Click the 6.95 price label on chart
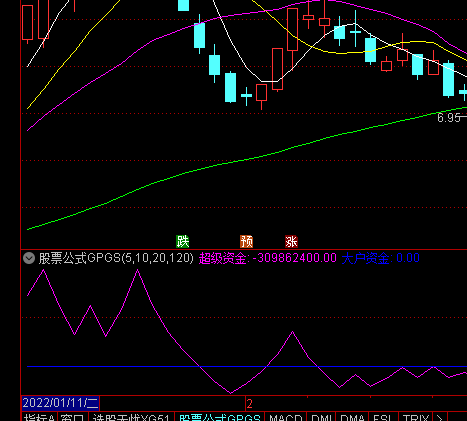467x421 pixels. [x=449, y=118]
